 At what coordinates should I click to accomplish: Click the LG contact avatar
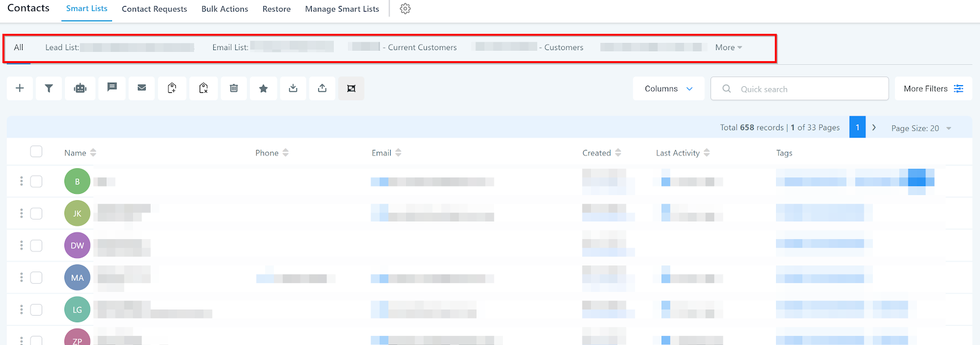(77, 310)
